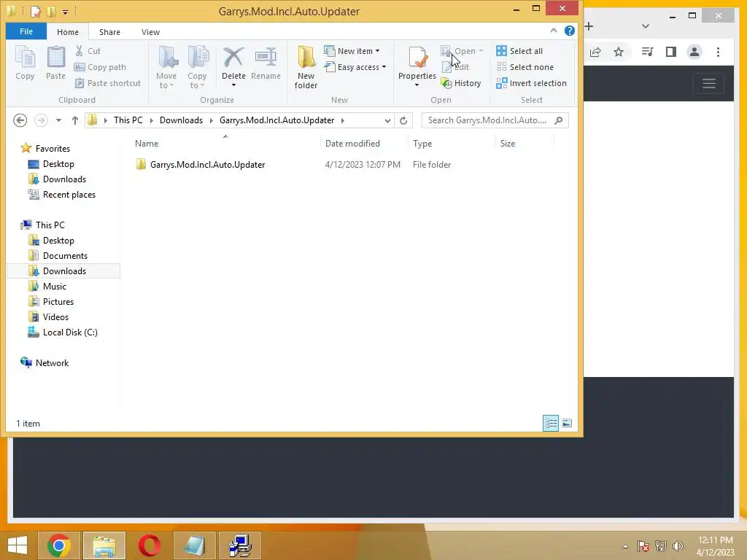Viewport: 747px width, 560px height.
Task: Open Properties from the ribbon
Action: tap(417, 67)
